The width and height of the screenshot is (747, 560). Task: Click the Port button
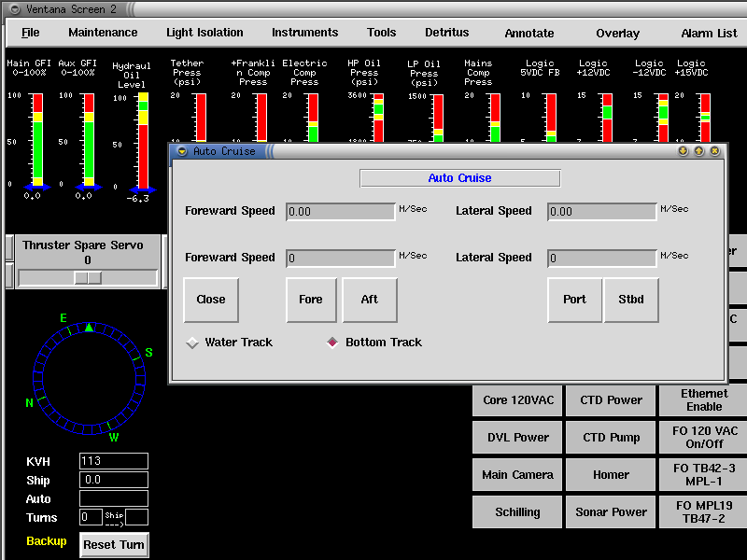tap(574, 300)
